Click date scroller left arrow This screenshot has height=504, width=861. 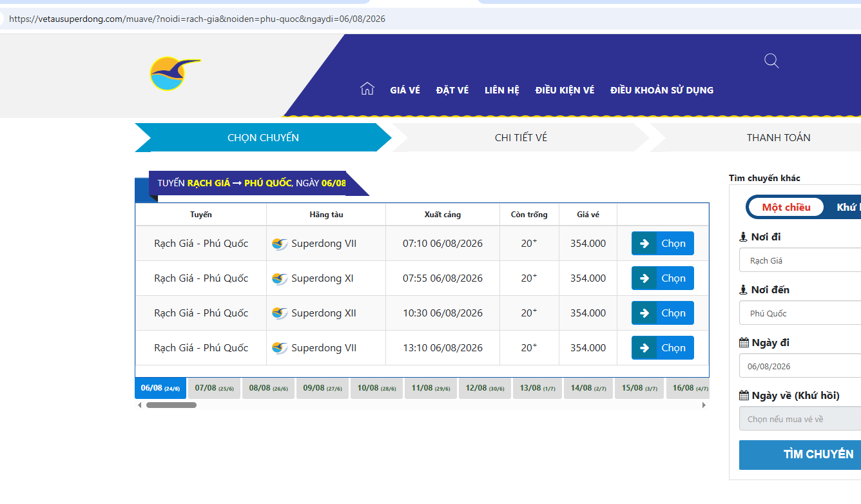pos(140,405)
